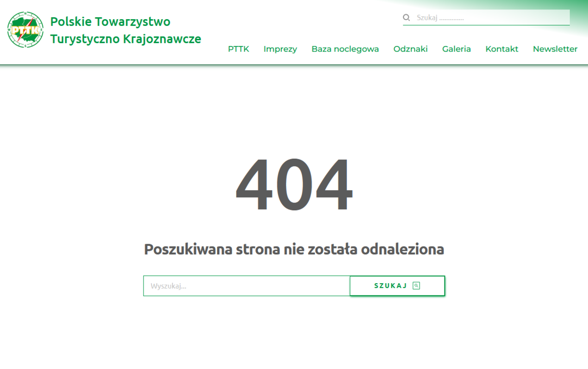Open the Newsletter link
Image resolution: width=588 pixels, height=369 pixels.
(555, 49)
